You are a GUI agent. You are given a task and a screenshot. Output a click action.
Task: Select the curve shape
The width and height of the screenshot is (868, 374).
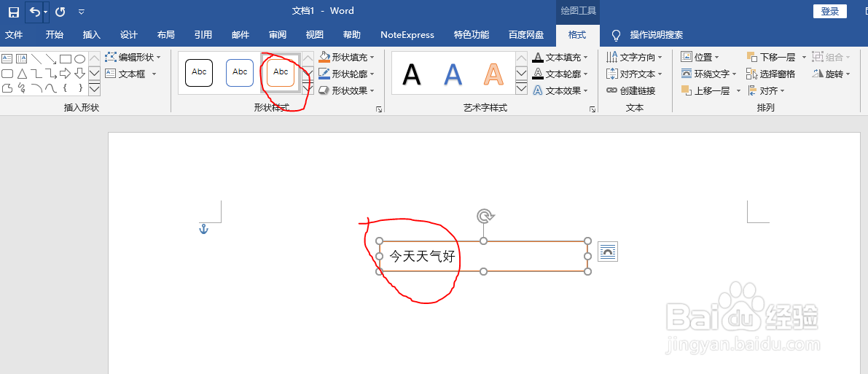[51, 87]
